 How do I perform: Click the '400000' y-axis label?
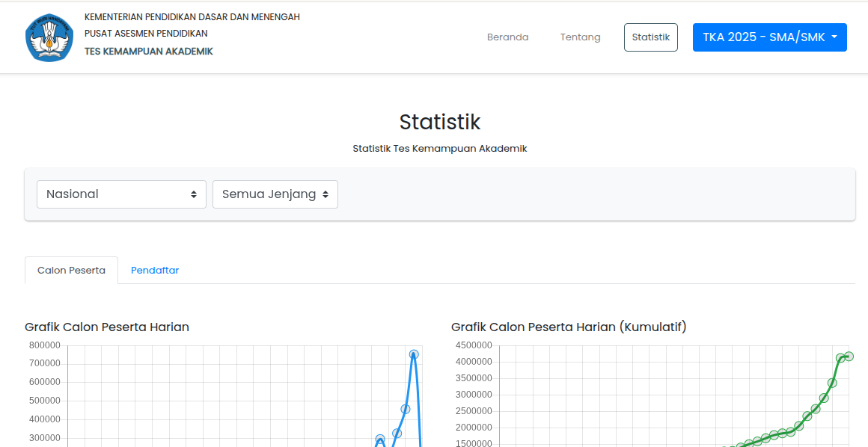[45, 420]
